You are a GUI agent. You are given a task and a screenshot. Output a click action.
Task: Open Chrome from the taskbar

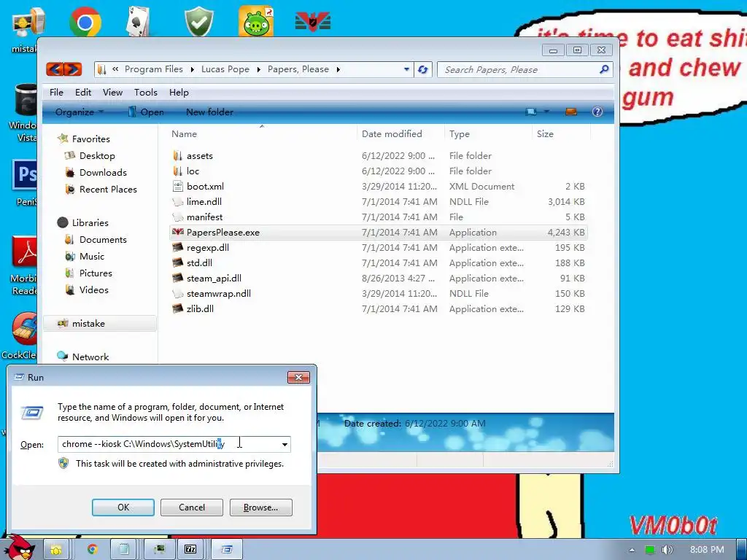(x=92, y=550)
